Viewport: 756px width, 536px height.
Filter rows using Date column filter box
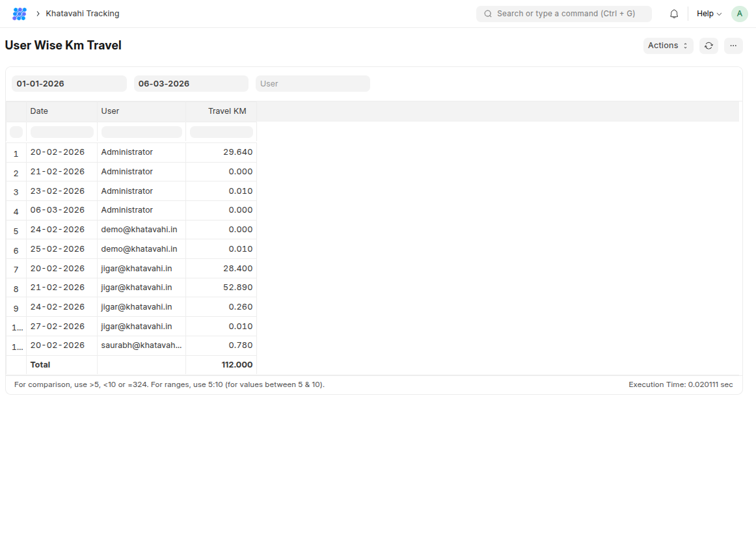point(62,132)
